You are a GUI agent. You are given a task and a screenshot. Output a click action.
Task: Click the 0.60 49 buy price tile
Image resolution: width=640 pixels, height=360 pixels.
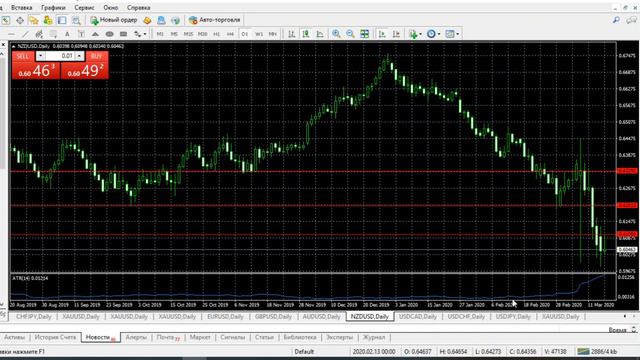click(x=85, y=71)
